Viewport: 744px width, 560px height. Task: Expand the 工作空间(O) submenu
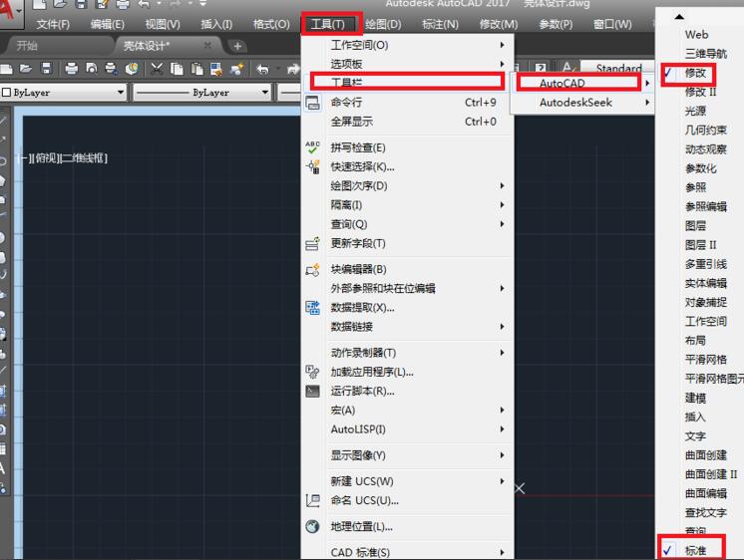coord(407,45)
